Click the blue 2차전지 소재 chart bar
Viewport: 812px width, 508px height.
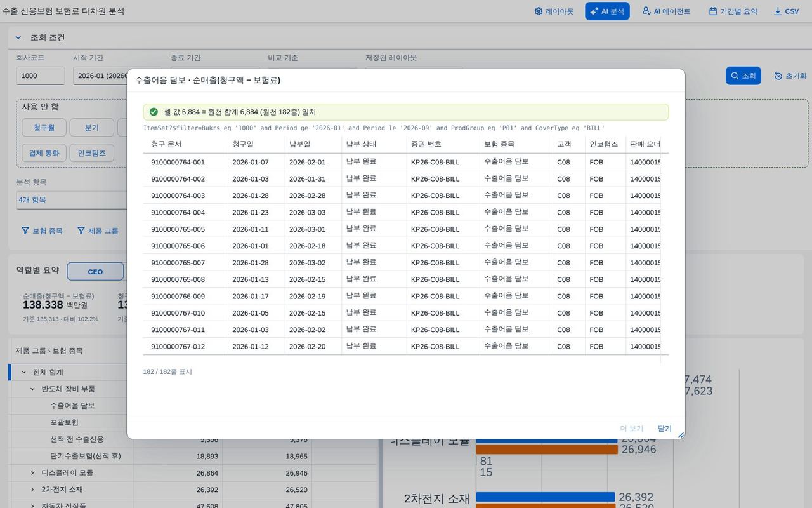pyautogui.click(x=546, y=497)
